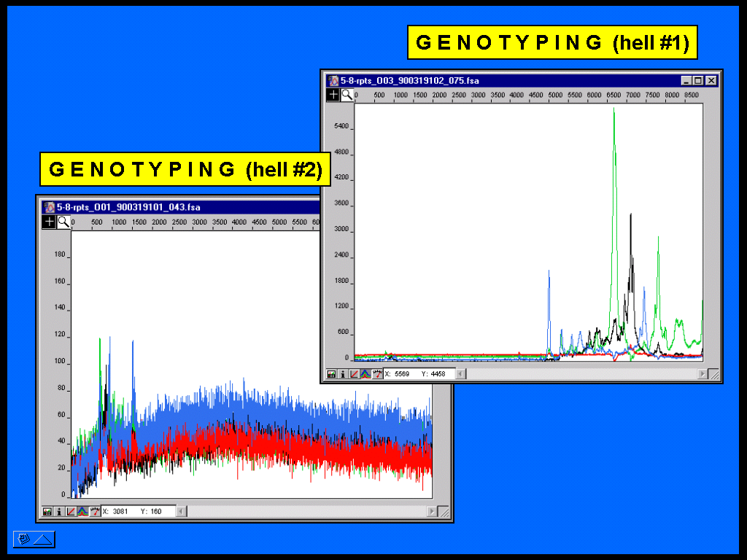Screen dimensions: 747x560
Task: Open the info 'i' view in 075.fsa window
Action: pos(343,374)
